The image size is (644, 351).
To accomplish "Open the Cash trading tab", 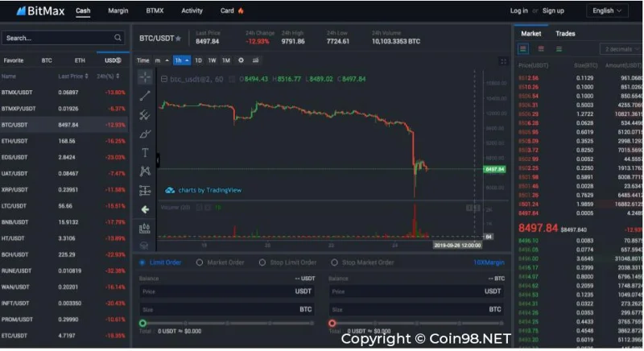I will (x=83, y=10).
